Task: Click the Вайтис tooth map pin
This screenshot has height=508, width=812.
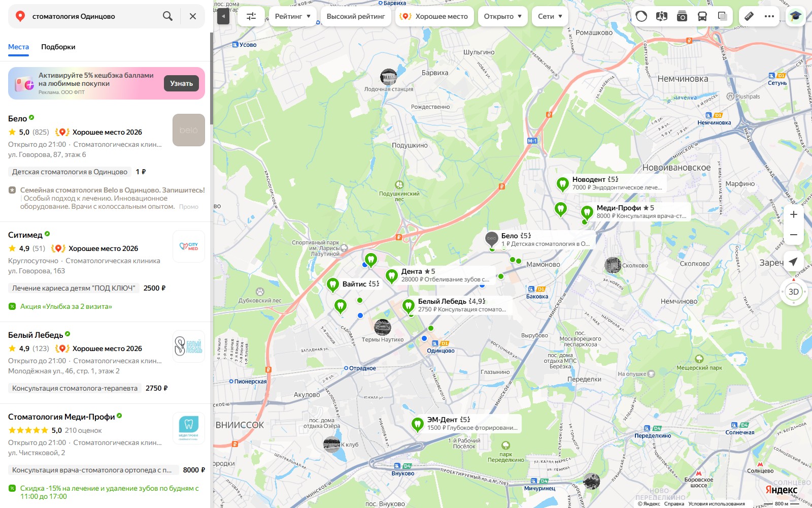Action: (x=332, y=285)
